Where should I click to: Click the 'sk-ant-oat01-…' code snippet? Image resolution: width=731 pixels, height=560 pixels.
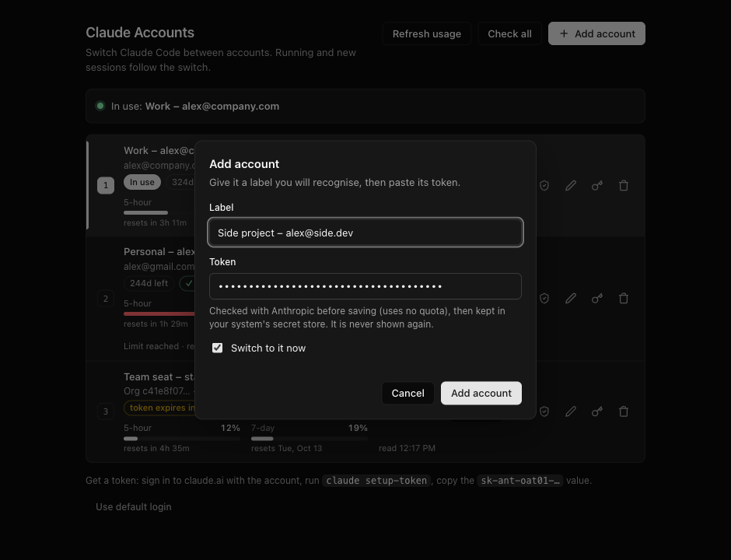coord(520,480)
